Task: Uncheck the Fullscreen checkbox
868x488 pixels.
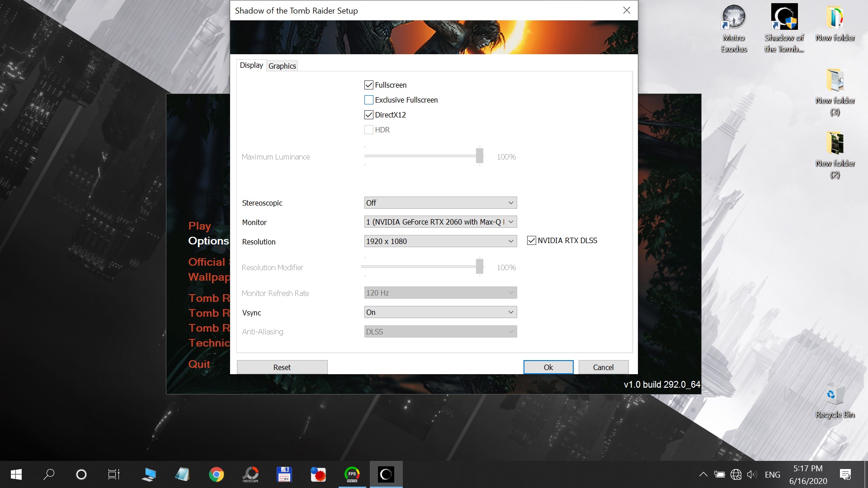Action: pos(369,85)
